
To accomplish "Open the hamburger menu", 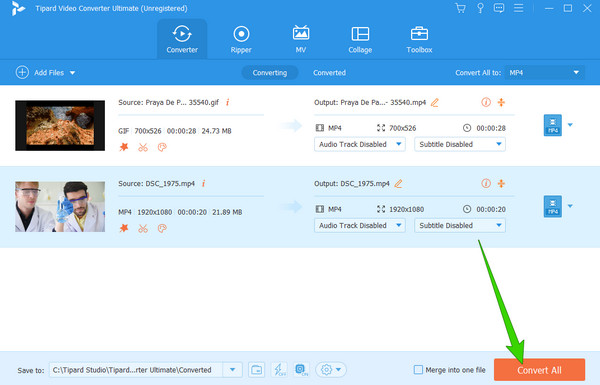I will [x=518, y=8].
